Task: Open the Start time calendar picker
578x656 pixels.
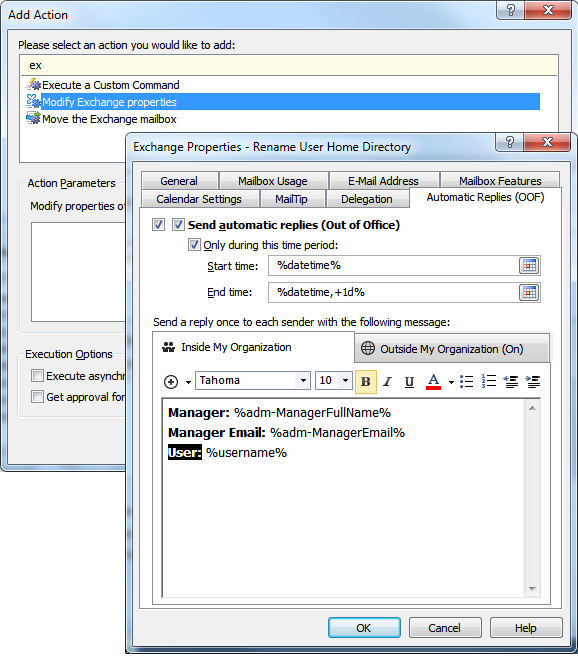Action: (x=529, y=266)
